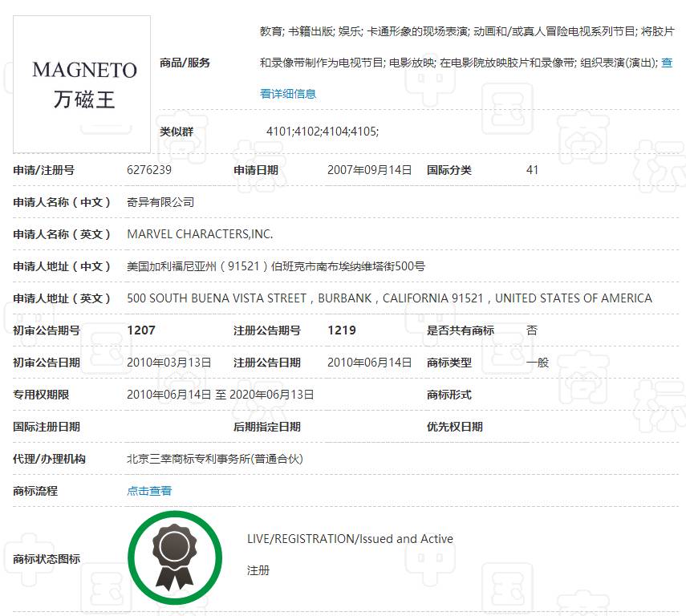Viewport: 686px width, 616px height.
Task: Select registration announcement issue 1219
Action: point(342,330)
